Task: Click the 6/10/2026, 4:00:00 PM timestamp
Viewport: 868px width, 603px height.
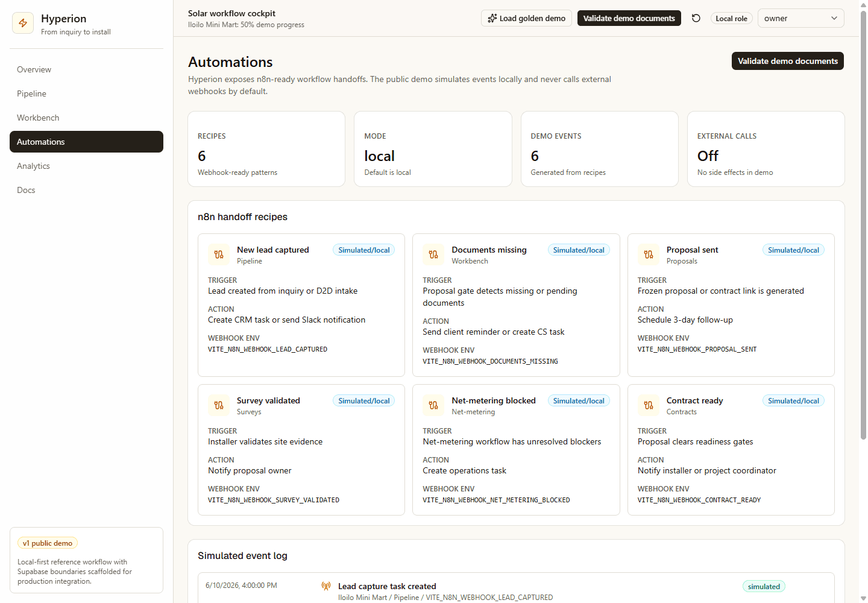Action: pyautogui.click(x=241, y=586)
